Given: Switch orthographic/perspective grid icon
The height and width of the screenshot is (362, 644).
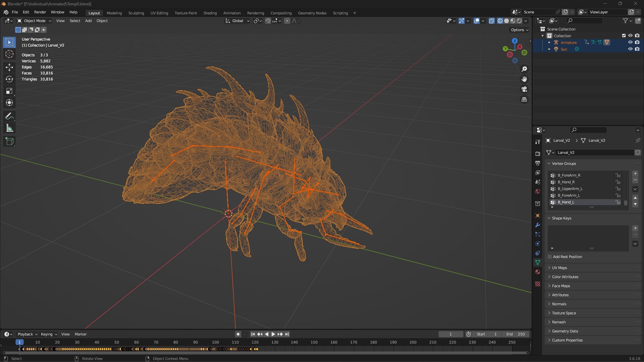Looking at the screenshot, I should click(x=524, y=100).
